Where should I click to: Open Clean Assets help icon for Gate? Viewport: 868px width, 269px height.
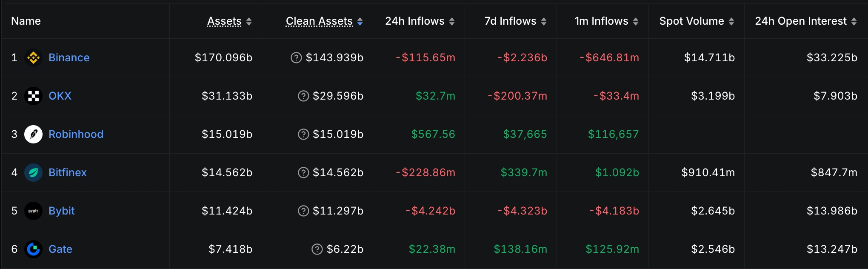pyautogui.click(x=317, y=249)
